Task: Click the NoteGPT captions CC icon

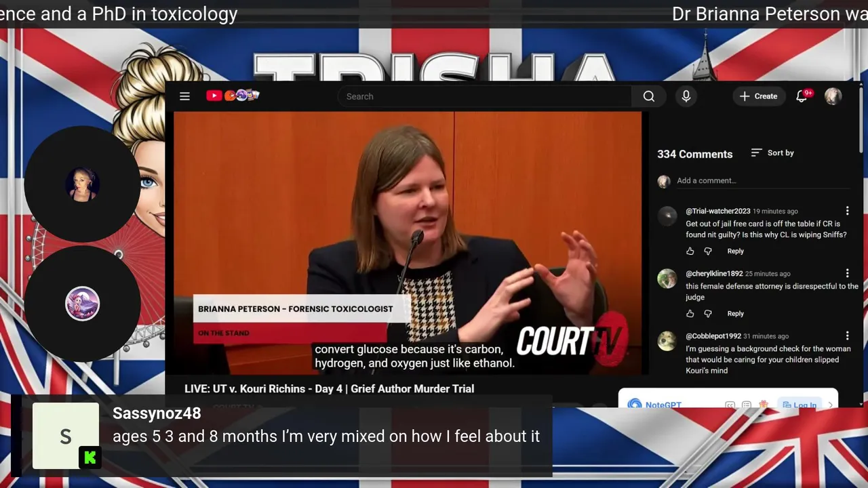Action: tap(730, 405)
